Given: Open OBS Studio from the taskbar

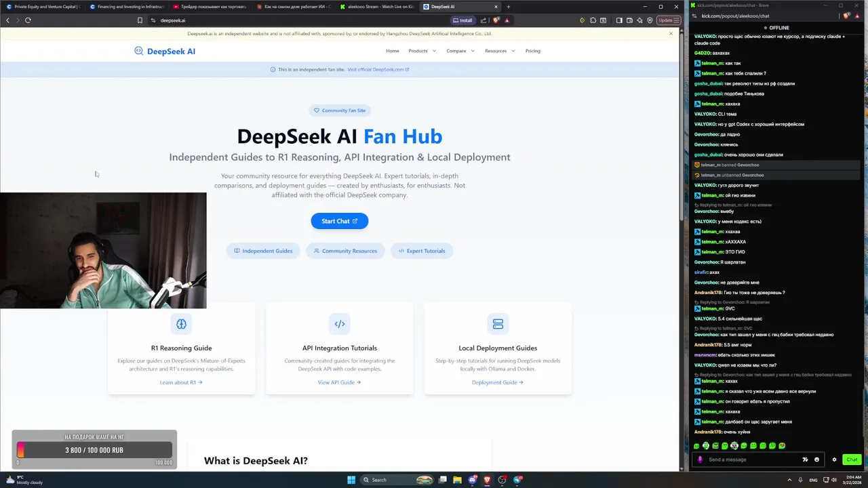Looking at the screenshot, I should 502,480.
